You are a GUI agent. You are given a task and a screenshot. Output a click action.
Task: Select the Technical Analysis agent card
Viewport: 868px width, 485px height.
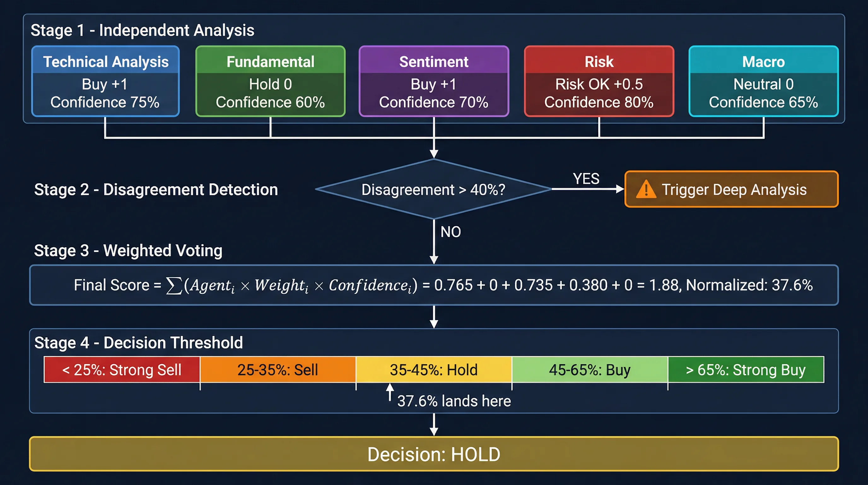pyautogui.click(x=105, y=81)
